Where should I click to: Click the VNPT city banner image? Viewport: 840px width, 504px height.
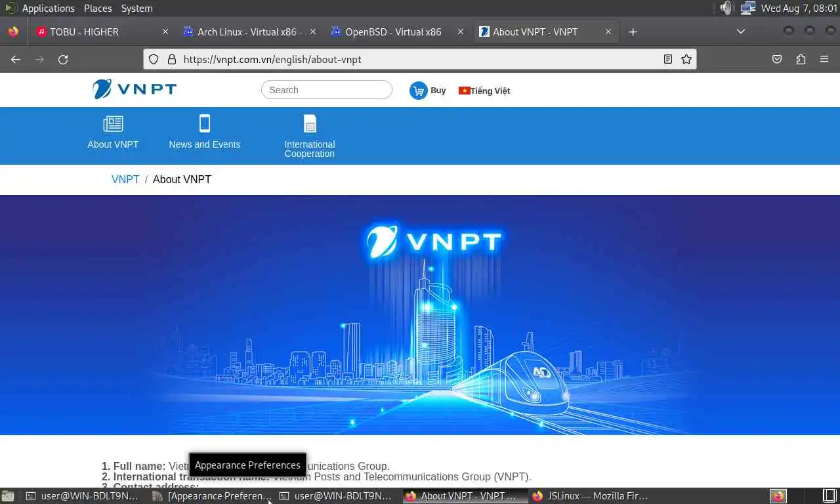tap(420, 315)
